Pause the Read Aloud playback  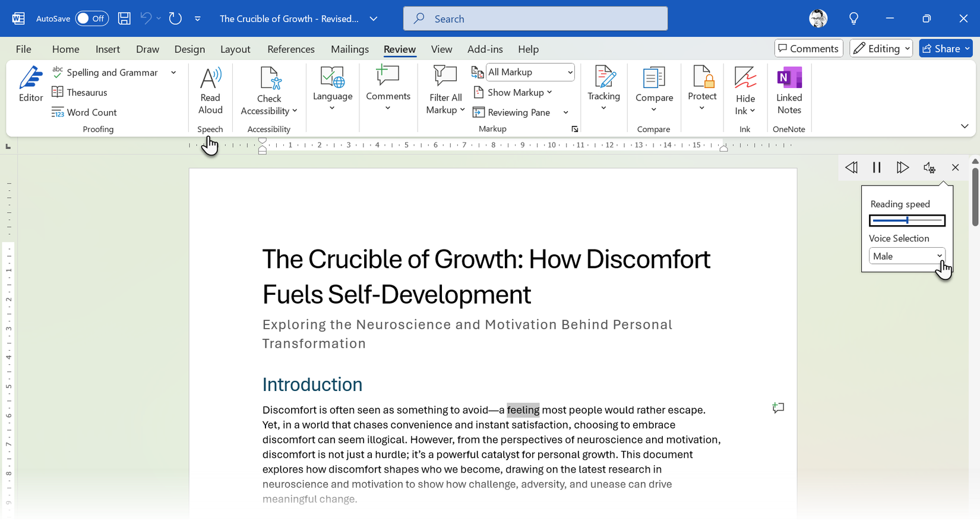point(877,168)
